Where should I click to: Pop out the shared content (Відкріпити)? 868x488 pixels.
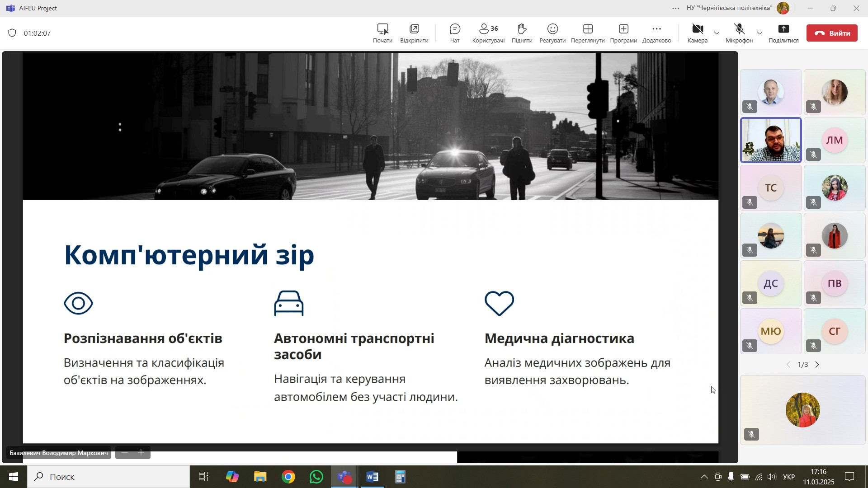[414, 33]
